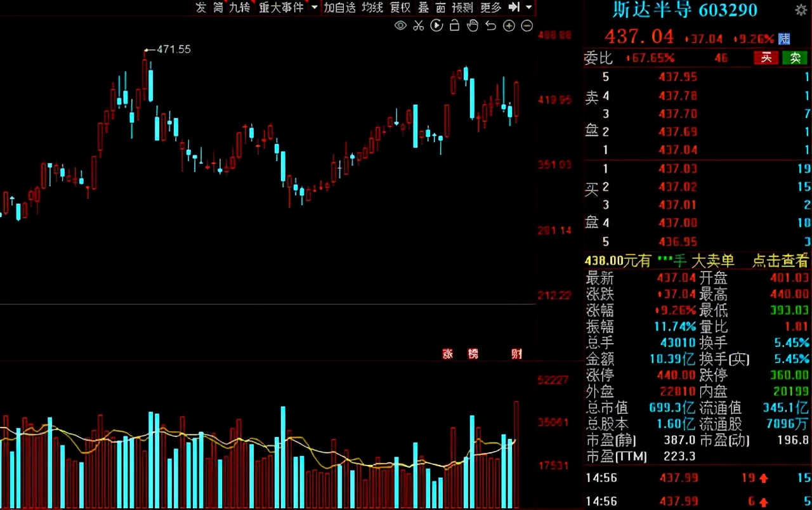Viewport: 812px width, 510px height.
Task: Select the hand pan tool icon
Action: (473, 25)
